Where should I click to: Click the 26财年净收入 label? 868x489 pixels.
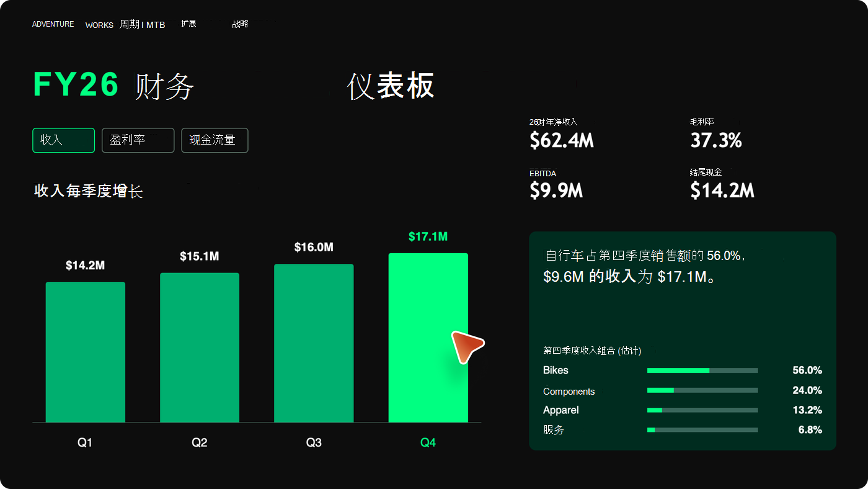[553, 122]
